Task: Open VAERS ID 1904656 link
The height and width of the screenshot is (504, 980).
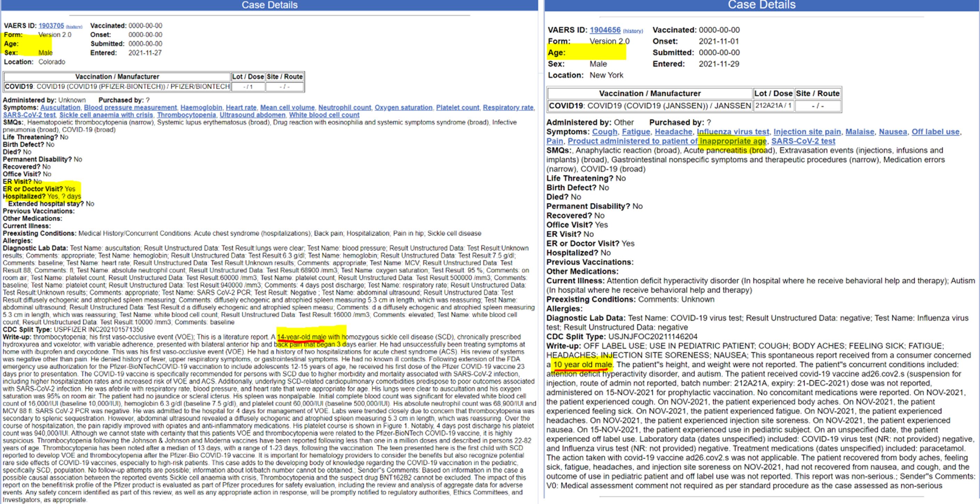Action: tap(605, 30)
